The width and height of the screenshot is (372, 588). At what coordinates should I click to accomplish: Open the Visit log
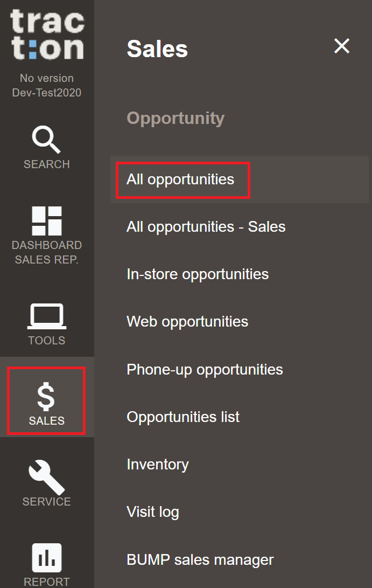(153, 512)
